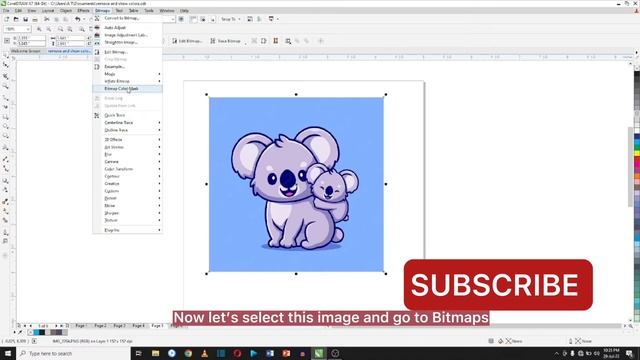This screenshot has width=640, height=360.
Task: Open the Effects menu
Action: 83,11
